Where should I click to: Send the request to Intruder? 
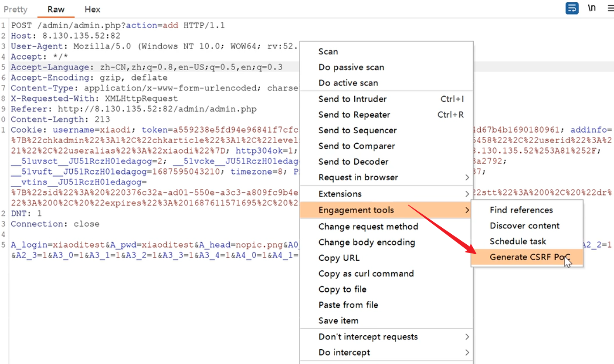(x=352, y=99)
